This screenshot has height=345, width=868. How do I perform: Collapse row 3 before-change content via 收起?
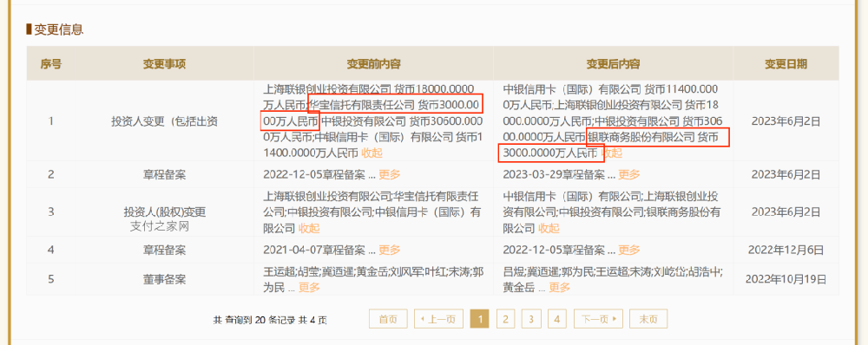tap(310, 228)
